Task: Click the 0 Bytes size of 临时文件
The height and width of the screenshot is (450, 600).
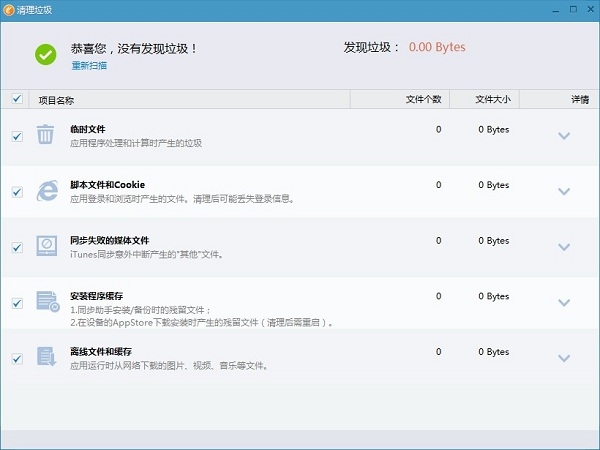Action: [x=494, y=130]
